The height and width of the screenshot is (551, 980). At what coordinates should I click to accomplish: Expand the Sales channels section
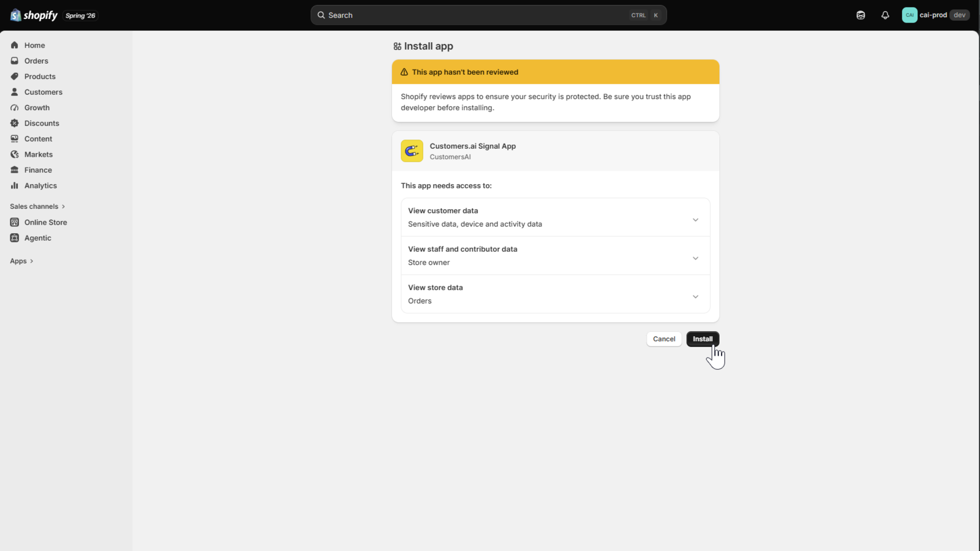(37, 206)
